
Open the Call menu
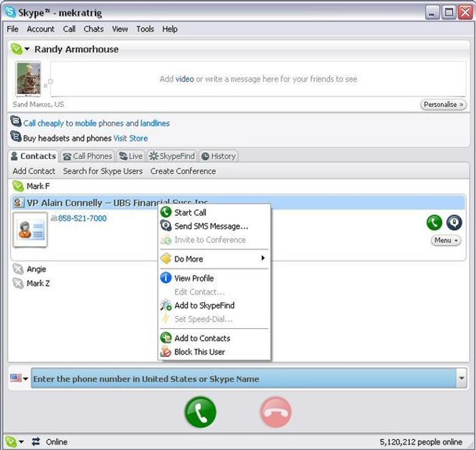[x=70, y=29]
